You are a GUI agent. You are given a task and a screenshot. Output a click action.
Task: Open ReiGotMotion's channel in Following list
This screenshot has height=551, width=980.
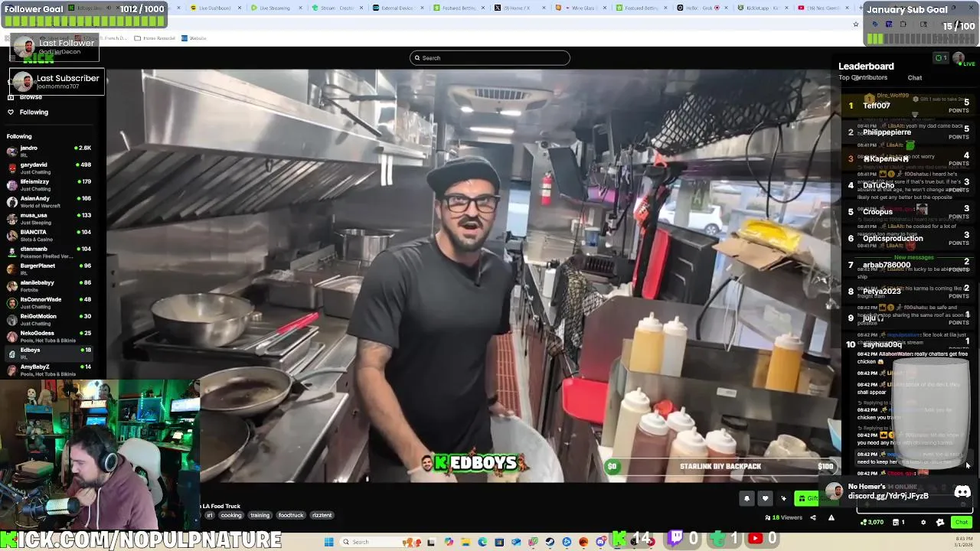49,319
